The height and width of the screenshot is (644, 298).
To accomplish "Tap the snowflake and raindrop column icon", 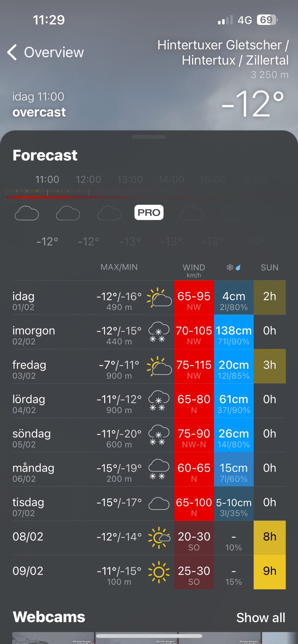I will tap(234, 267).
